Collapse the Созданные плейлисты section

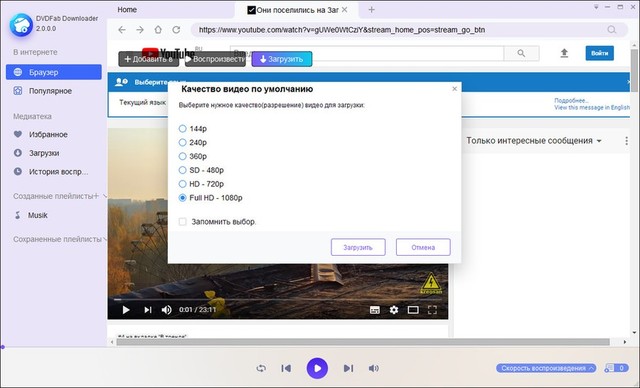105,196
